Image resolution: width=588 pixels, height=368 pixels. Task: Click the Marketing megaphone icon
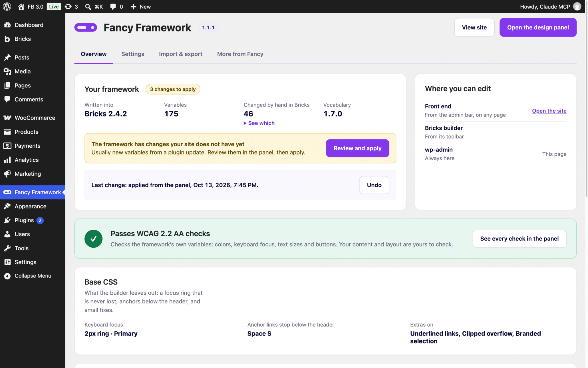[7, 174]
